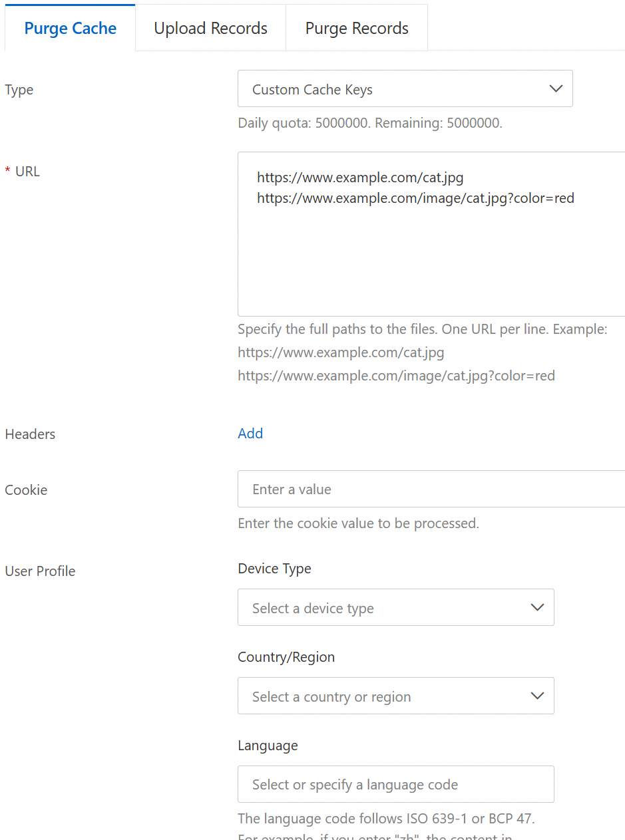Click the chevron arrow in Type selector
The image size is (625, 840).
tap(556, 89)
